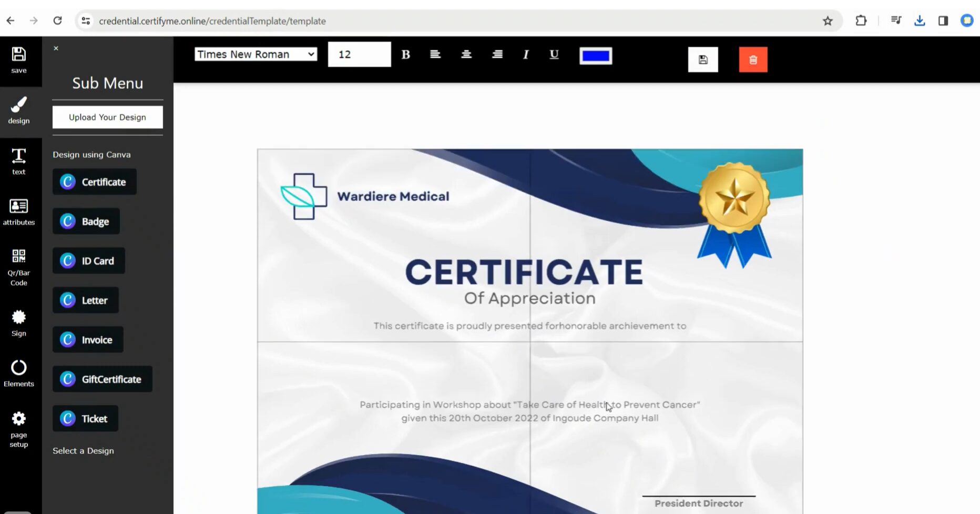Viewport: 980px width, 514px height.
Task: Choose the ID Card Canva option
Action: (89, 261)
